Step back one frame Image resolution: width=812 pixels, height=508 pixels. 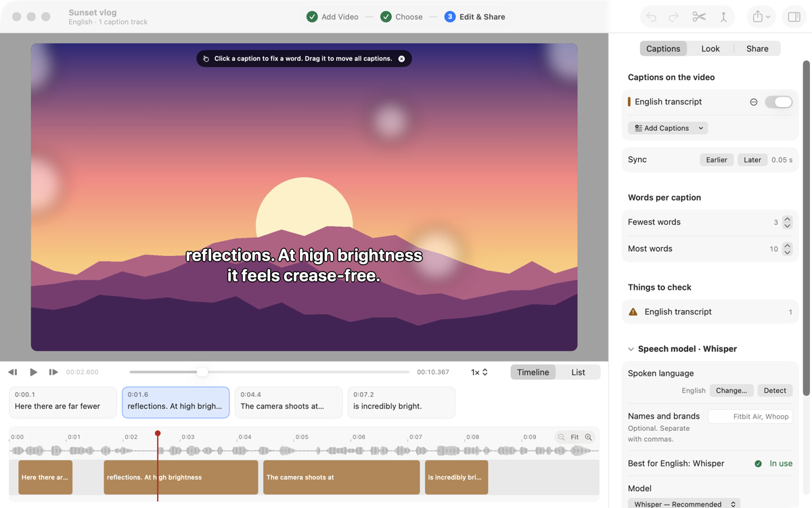point(13,372)
